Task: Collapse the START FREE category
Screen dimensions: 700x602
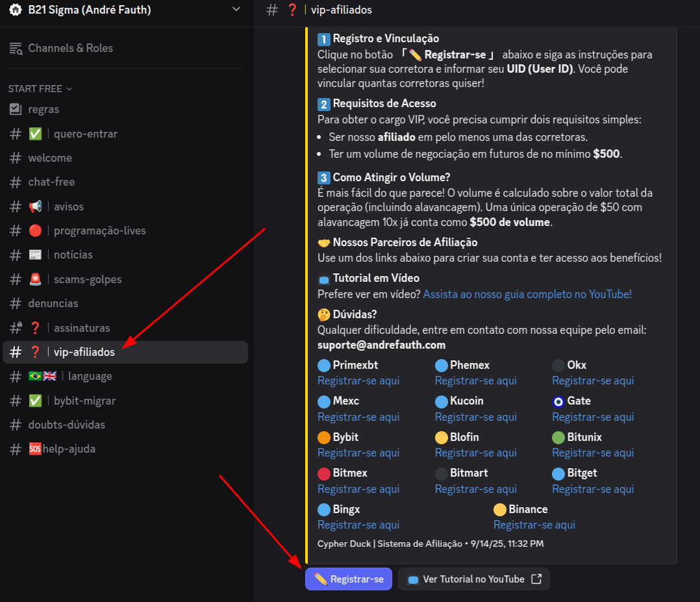Action: click(40, 89)
